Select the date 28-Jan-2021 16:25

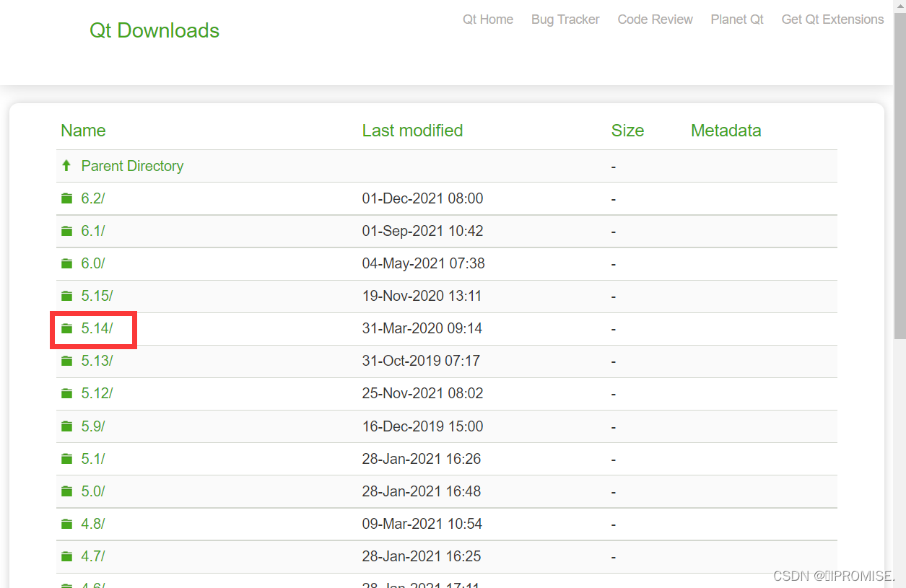click(x=421, y=556)
